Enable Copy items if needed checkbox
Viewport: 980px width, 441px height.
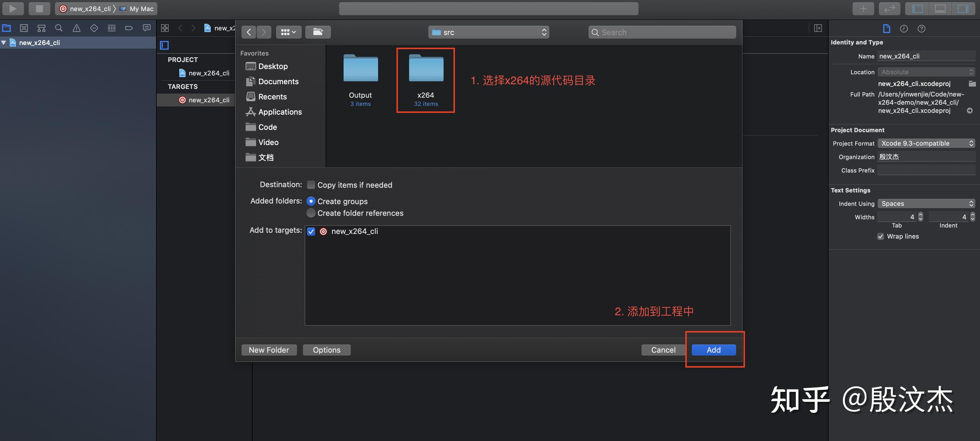click(x=311, y=185)
